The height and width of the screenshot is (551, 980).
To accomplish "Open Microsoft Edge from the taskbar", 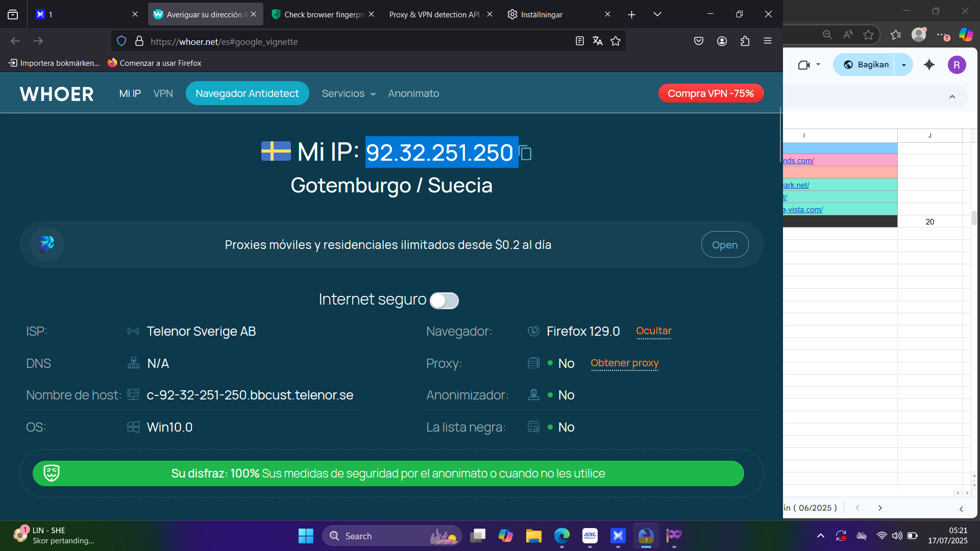I will click(x=561, y=536).
